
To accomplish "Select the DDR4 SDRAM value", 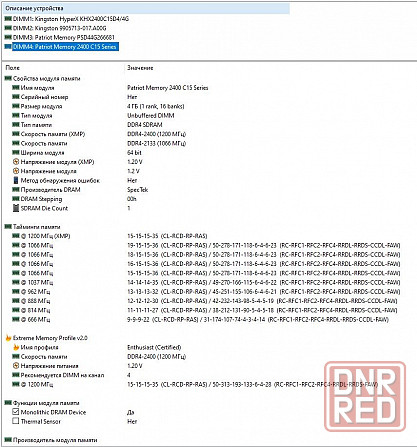I will click(x=145, y=125).
